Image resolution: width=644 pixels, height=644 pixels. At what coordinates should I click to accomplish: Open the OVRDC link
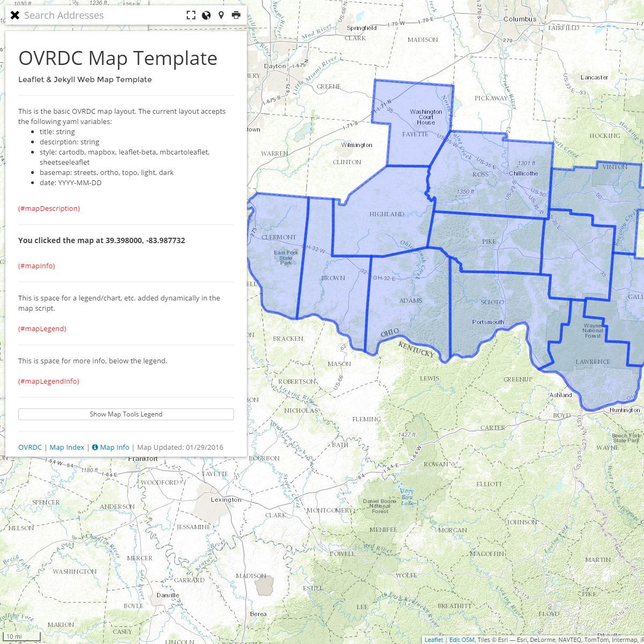click(30, 447)
